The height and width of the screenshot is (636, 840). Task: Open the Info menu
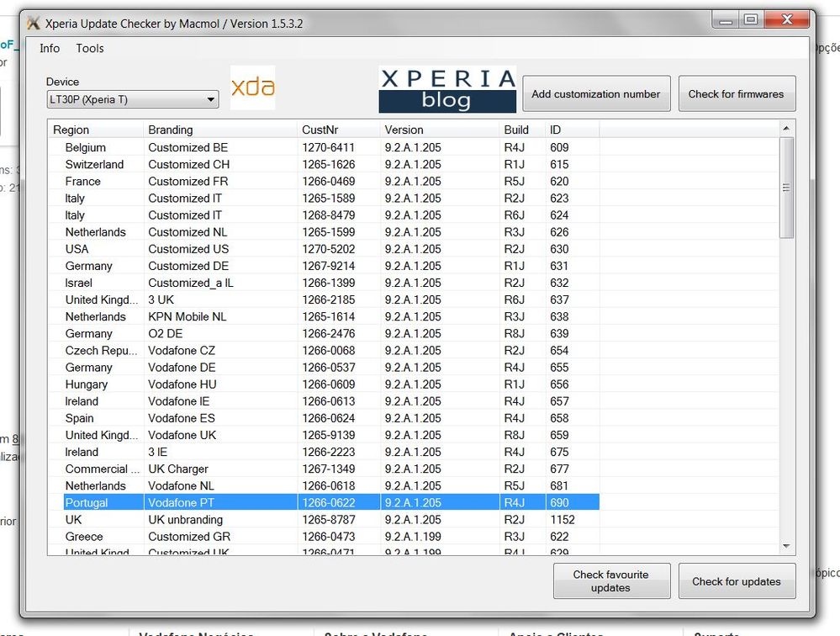point(50,49)
